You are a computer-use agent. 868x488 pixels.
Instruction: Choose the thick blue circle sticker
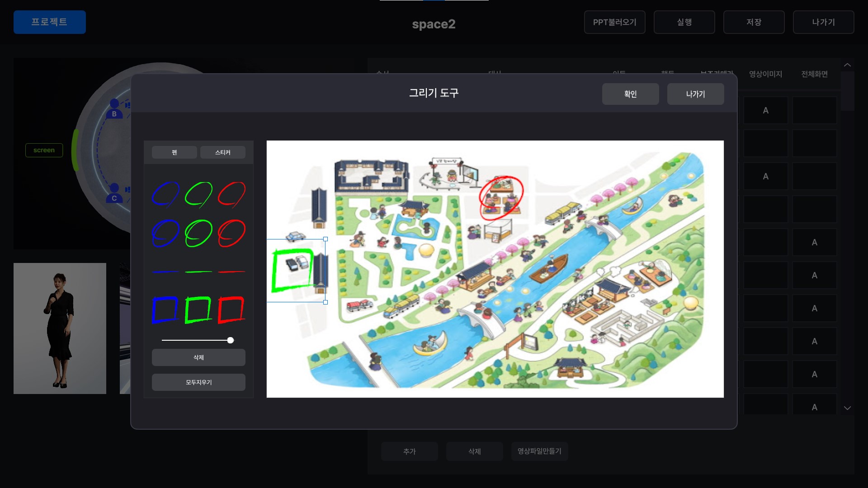click(166, 233)
